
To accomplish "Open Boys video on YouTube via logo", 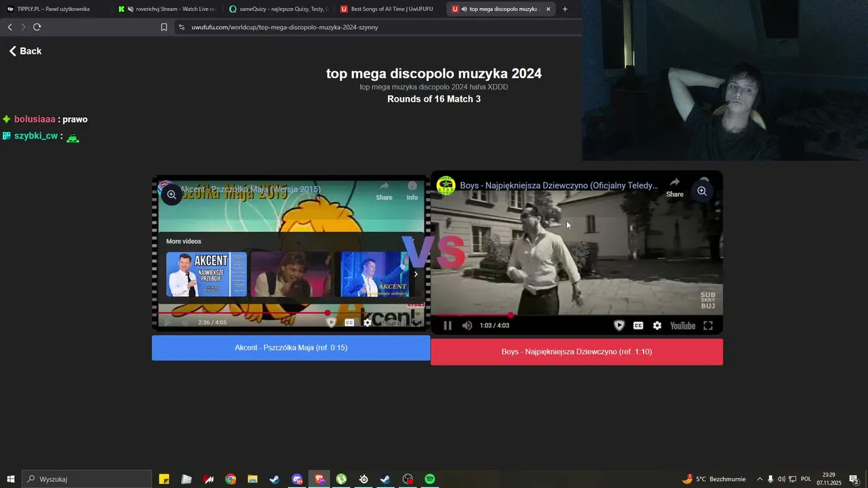I will [682, 325].
